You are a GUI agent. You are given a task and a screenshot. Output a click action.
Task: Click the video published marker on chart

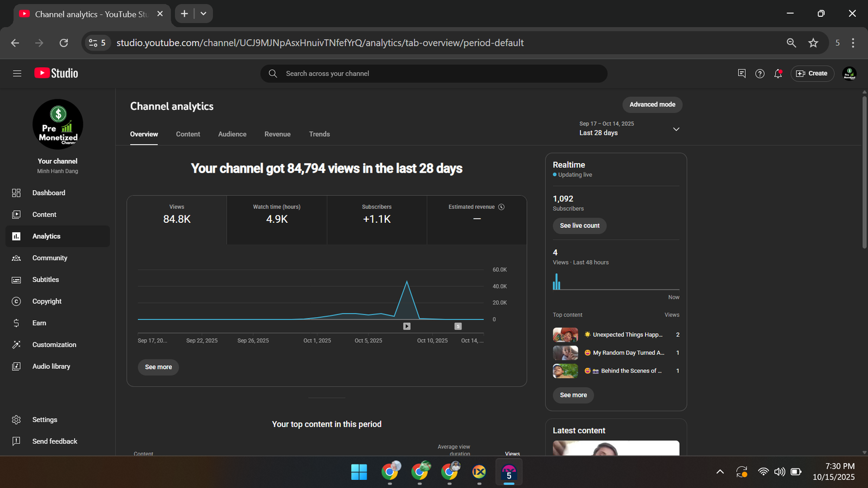click(x=407, y=326)
